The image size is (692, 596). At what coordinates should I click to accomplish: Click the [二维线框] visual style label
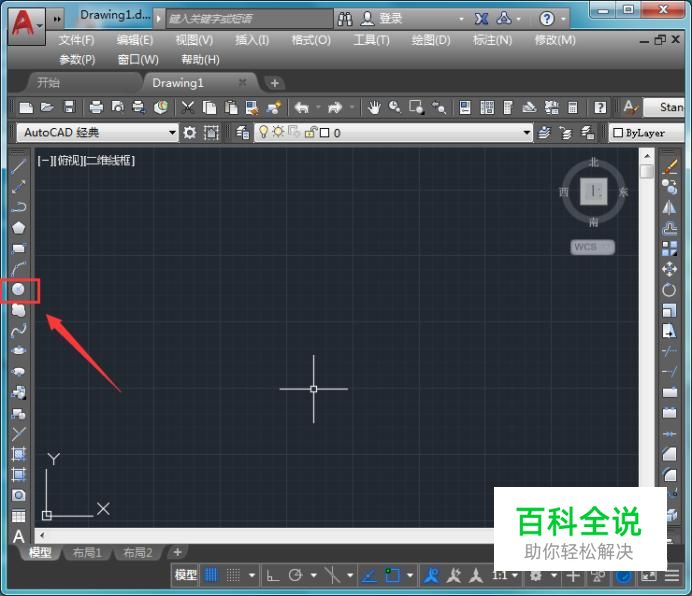click(x=109, y=160)
